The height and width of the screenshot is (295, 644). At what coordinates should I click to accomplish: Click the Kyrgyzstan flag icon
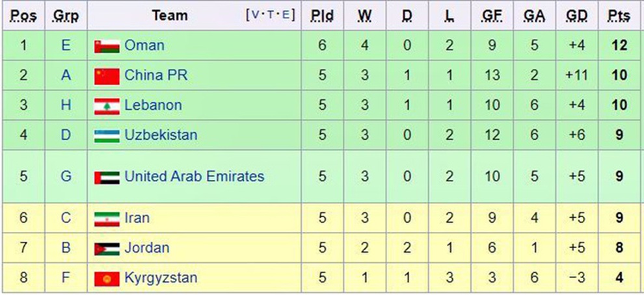107,278
